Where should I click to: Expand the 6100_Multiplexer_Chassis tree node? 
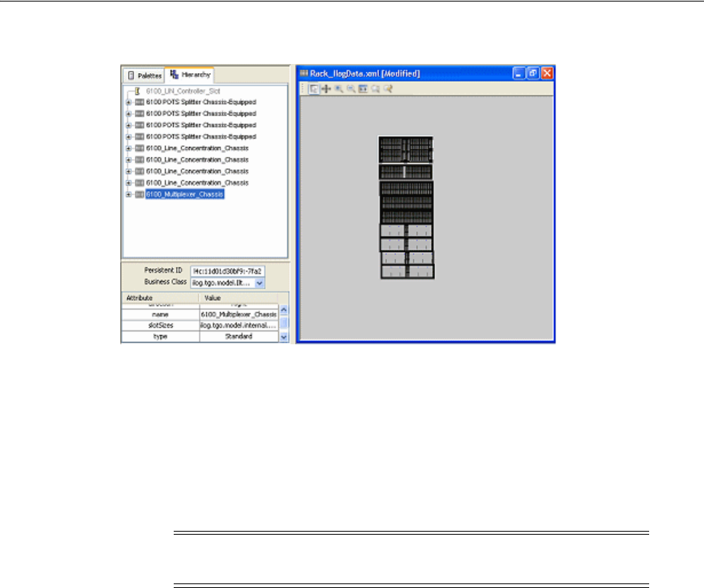click(x=129, y=194)
